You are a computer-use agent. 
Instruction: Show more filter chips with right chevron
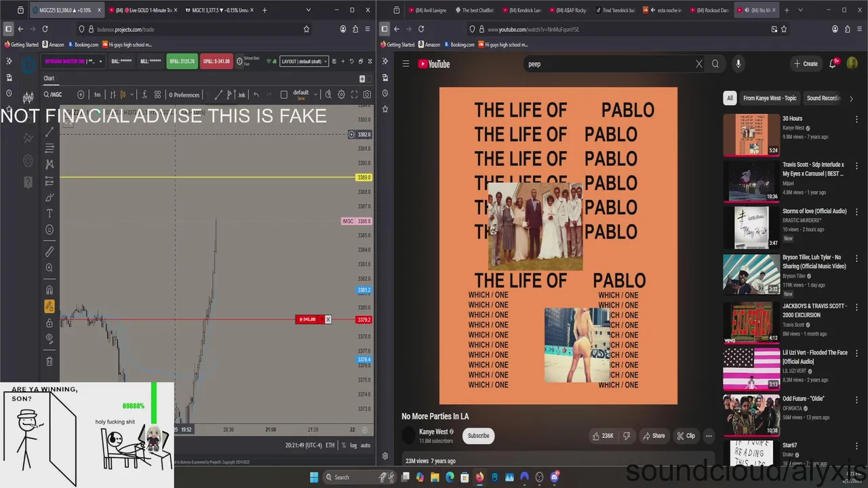851,98
